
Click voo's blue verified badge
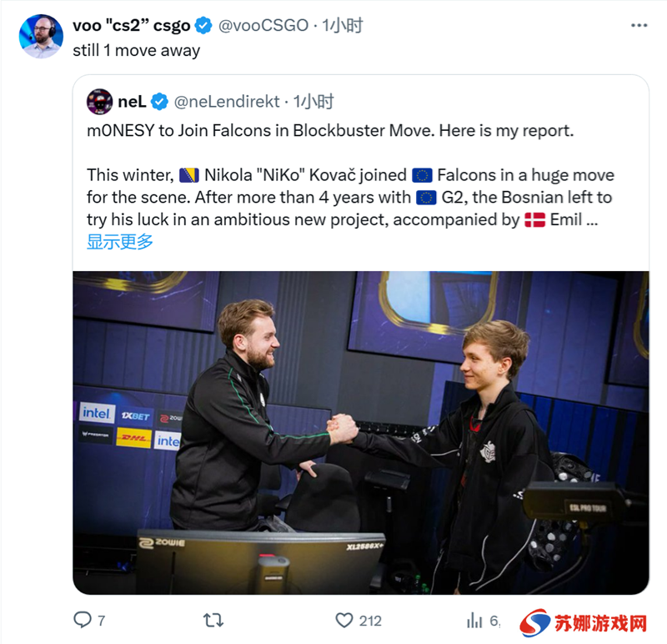(x=203, y=26)
